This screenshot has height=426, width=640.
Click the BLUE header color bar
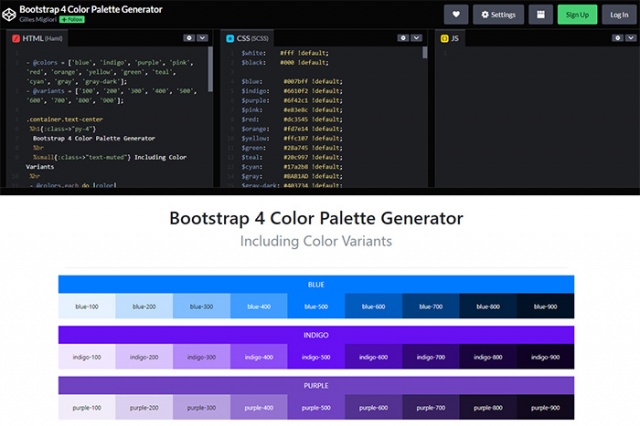pyautogui.click(x=316, y=284)
